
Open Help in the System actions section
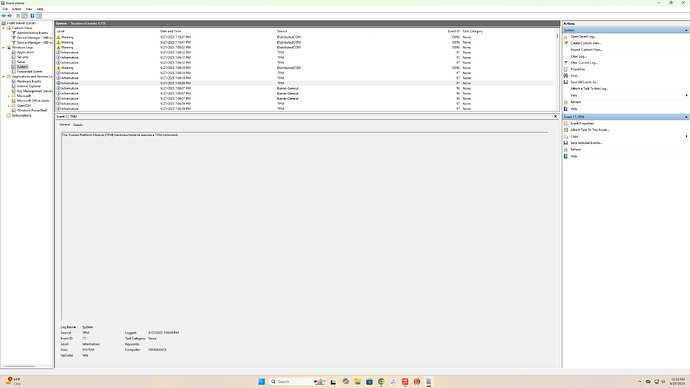point(574,109)
